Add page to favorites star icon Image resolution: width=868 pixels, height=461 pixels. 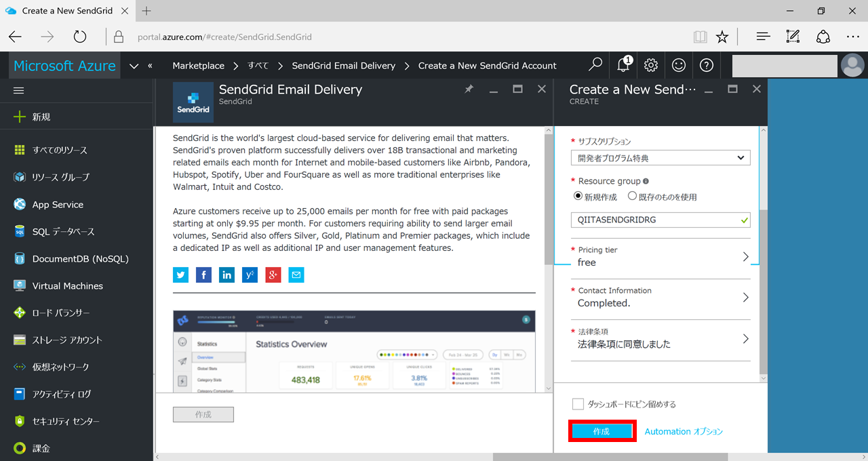(x=722, y=37)
